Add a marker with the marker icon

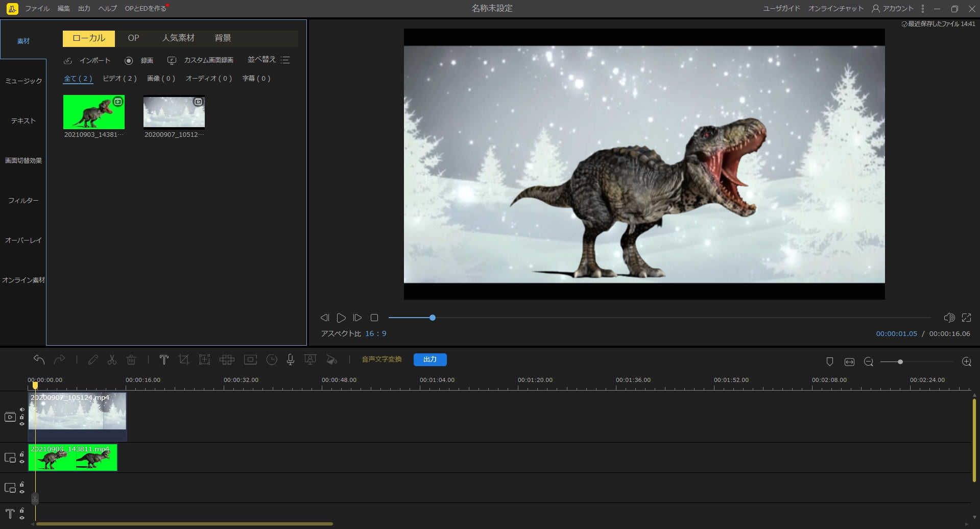click(830, 362)
